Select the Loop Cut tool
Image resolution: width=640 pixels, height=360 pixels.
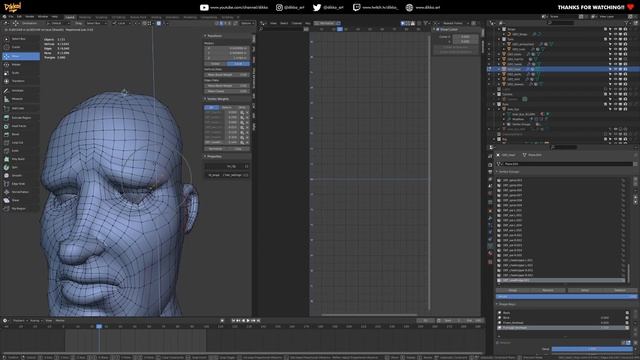tap(20, 142)
